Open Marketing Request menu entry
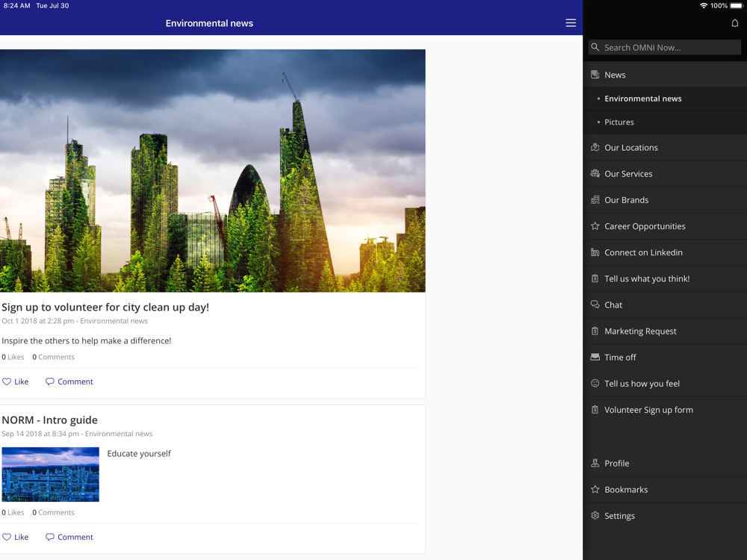The height and width of the screenshot is (560, 747). pos(640,331)
